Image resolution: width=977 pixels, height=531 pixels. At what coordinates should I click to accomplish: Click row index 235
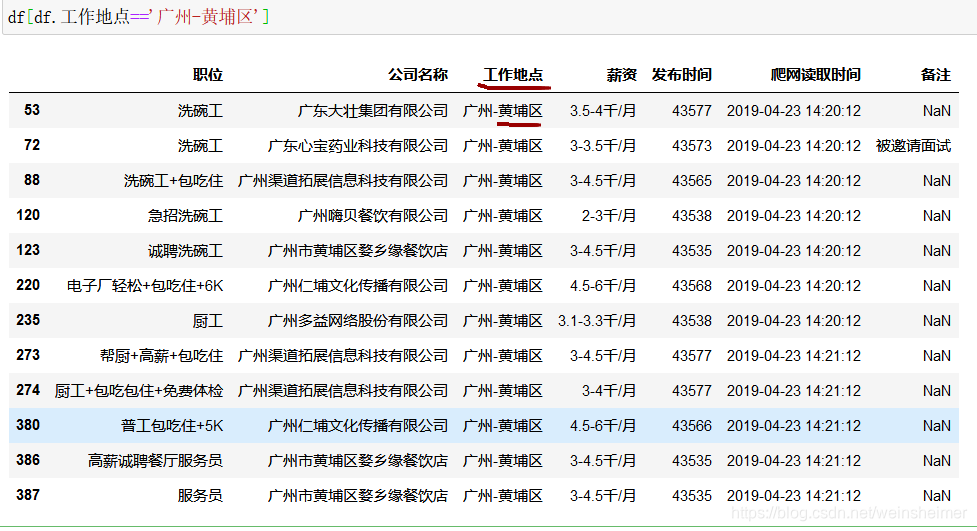(28, 320)
